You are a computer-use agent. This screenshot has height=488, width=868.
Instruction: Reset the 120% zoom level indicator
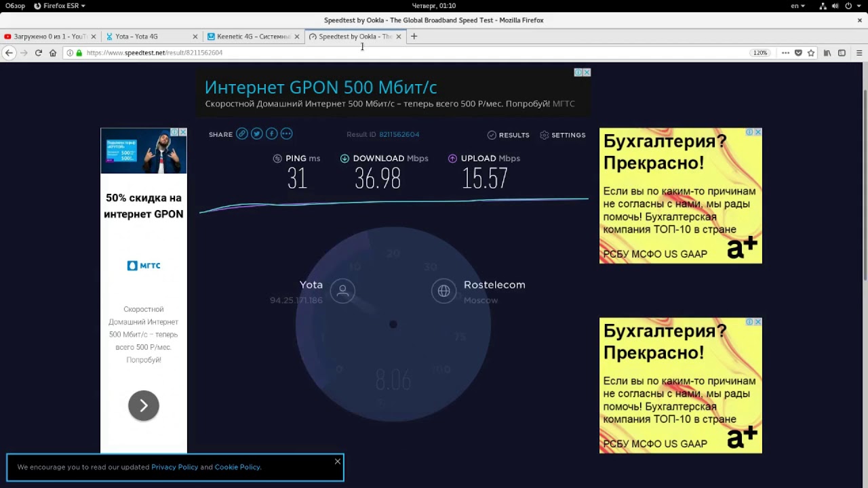tap(760, 52)
